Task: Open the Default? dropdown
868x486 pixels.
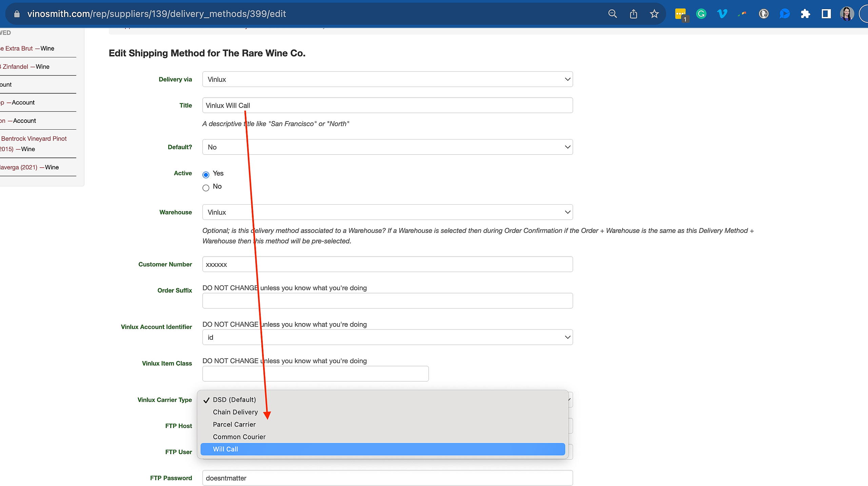Action: coord(388,147)
